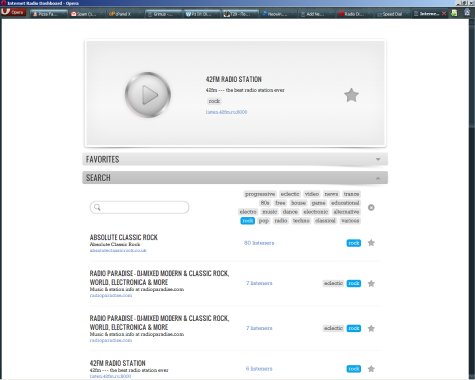Play the 42FM Radio Station stream
This screenshot has width=475, height=380.
148,95
